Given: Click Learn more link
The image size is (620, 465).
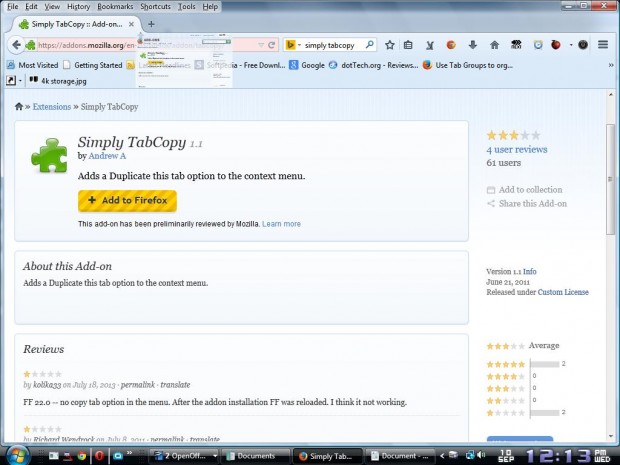Looking at the screenshot, I should click(x=282, y=224).
